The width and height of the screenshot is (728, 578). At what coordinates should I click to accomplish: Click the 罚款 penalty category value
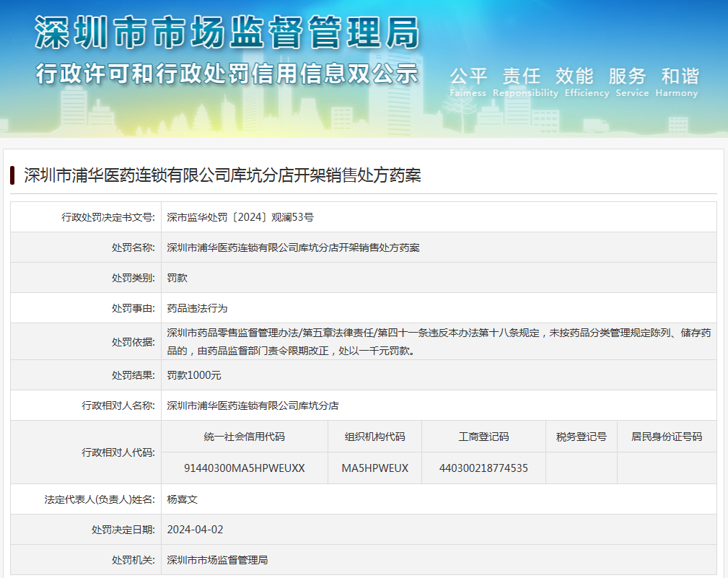pos(177,278)
